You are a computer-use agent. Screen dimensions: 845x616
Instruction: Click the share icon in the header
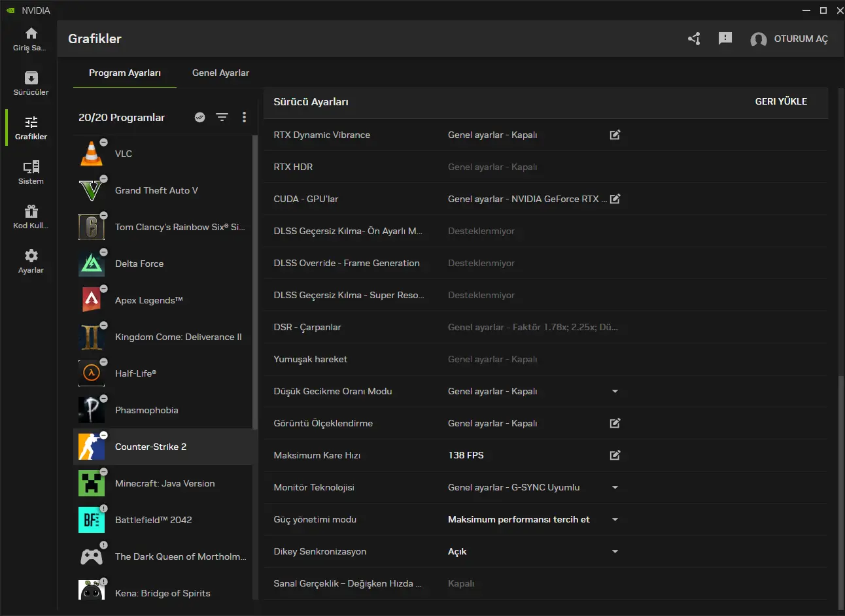(x=694, y=39)
